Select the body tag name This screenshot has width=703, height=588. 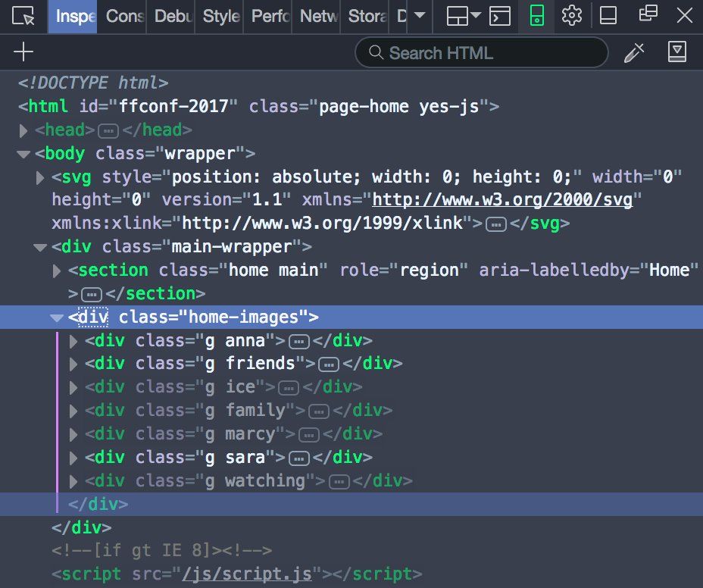(x=64, y=153)
